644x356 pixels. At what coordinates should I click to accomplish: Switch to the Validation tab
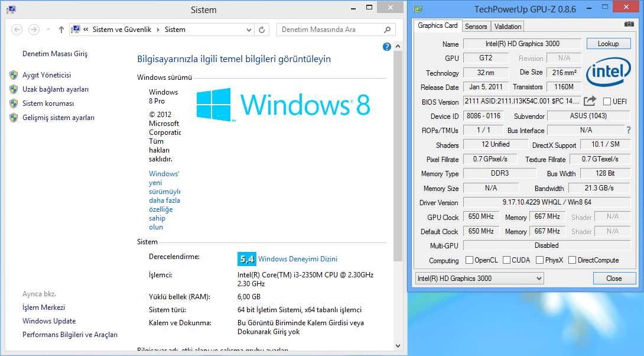click(x=508, y=26)
